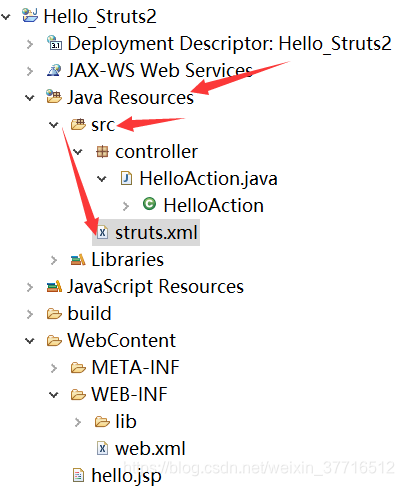Select the 'web.xml' label
Image resolution: width=404 pixels, height=486 pixels.
pyautogui.click(x=150, y=448)
